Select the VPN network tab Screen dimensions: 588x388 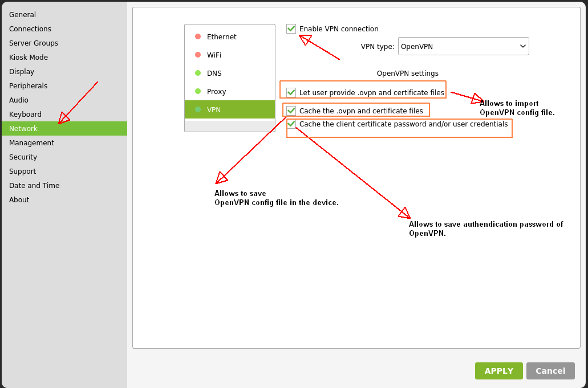coord(230,109)
